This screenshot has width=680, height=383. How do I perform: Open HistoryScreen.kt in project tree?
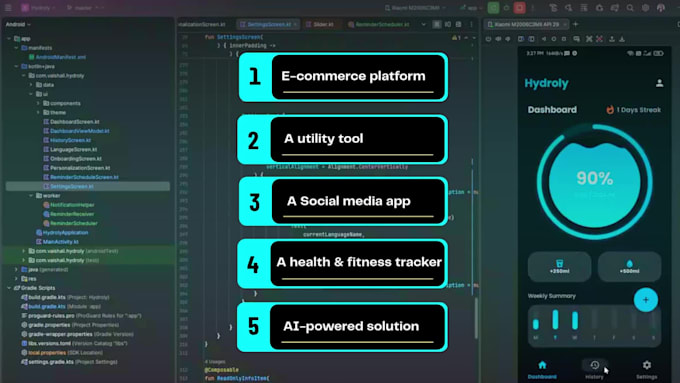(67, 140)
